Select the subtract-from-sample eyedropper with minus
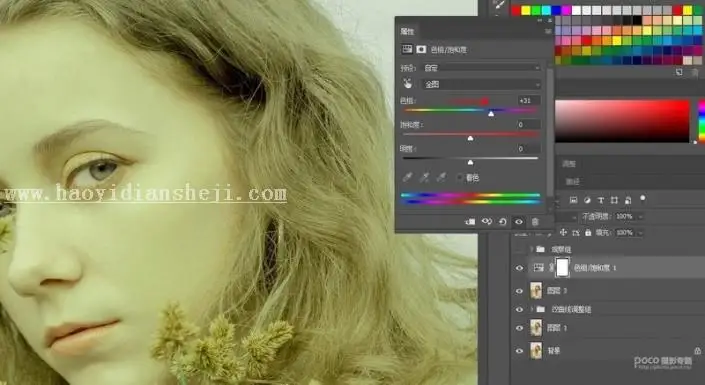This screenshot has width=705, height=385. coord(442,177)
